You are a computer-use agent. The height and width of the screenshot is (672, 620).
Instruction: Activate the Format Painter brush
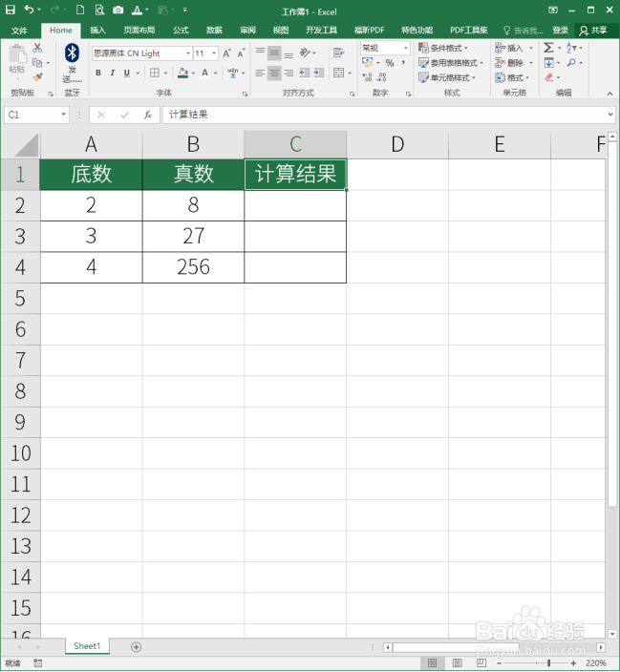click(38, 77)
